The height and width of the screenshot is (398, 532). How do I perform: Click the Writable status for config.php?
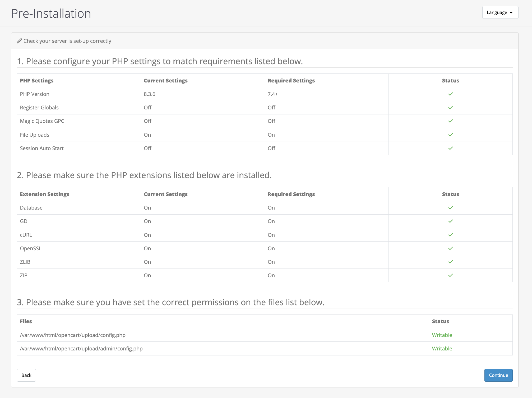click(x=442, y=335)
